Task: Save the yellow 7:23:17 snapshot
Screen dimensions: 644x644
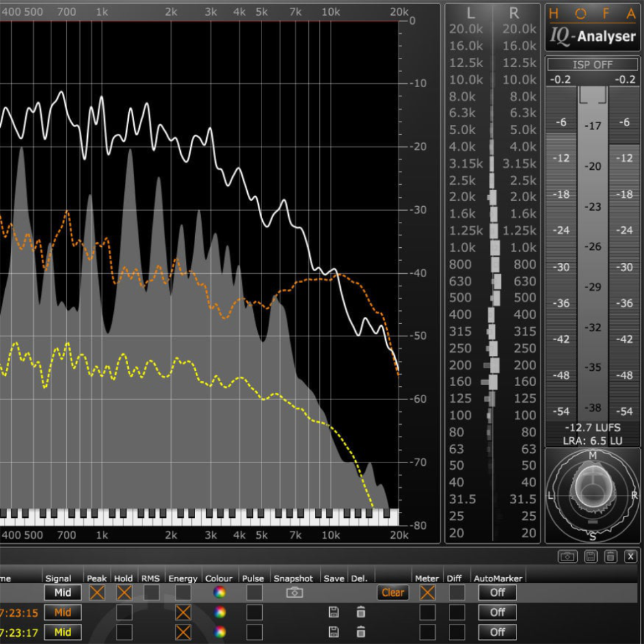Action: tap(334, 632)
